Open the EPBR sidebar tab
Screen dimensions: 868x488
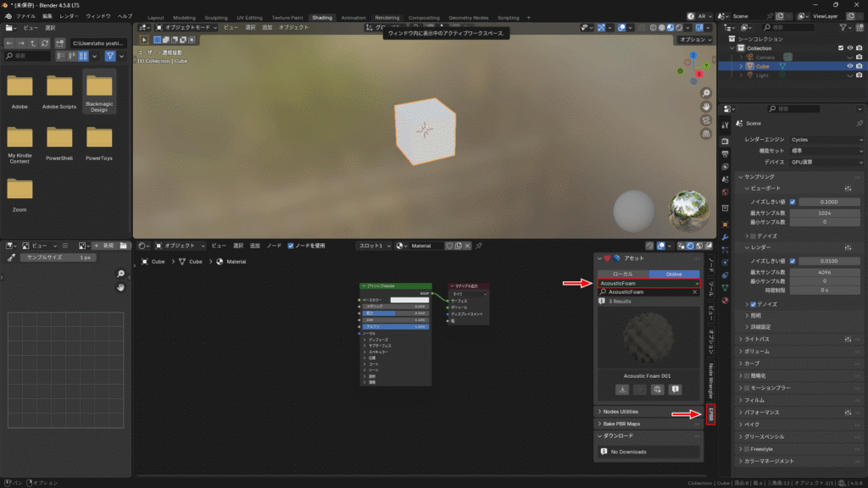pyautogui.click(x=711, y=413)
